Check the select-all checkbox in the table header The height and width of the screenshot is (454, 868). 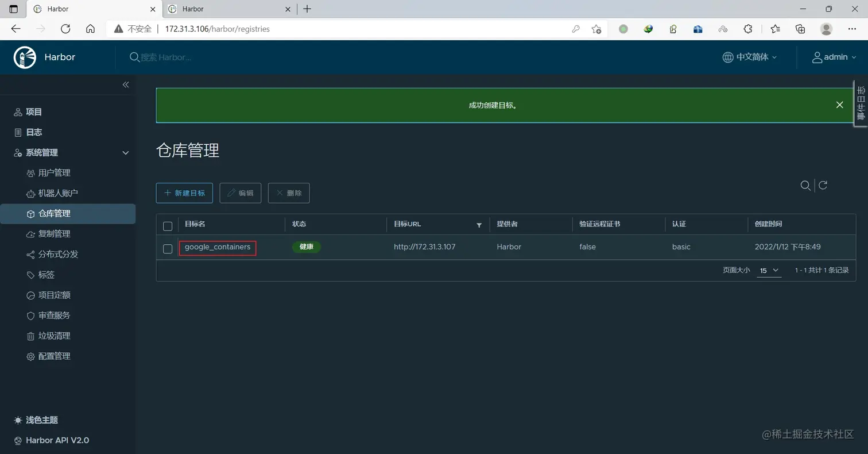(168, 226)
